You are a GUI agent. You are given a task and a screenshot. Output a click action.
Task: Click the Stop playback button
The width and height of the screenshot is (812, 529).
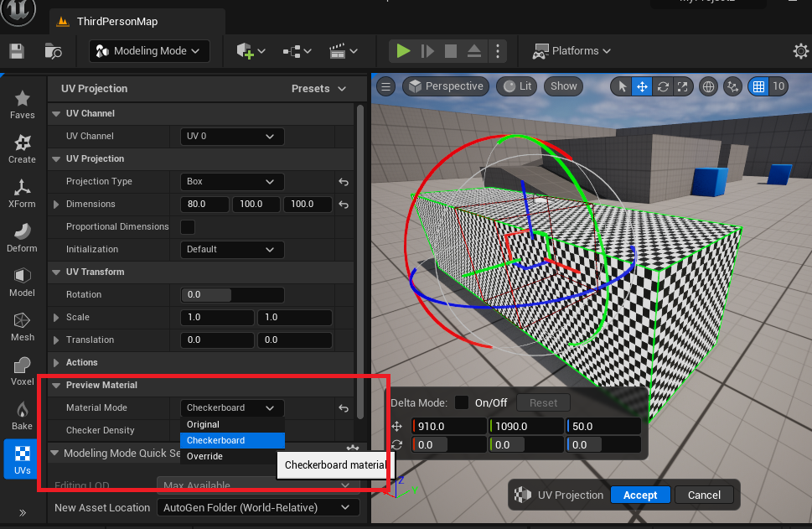point(451,51)
